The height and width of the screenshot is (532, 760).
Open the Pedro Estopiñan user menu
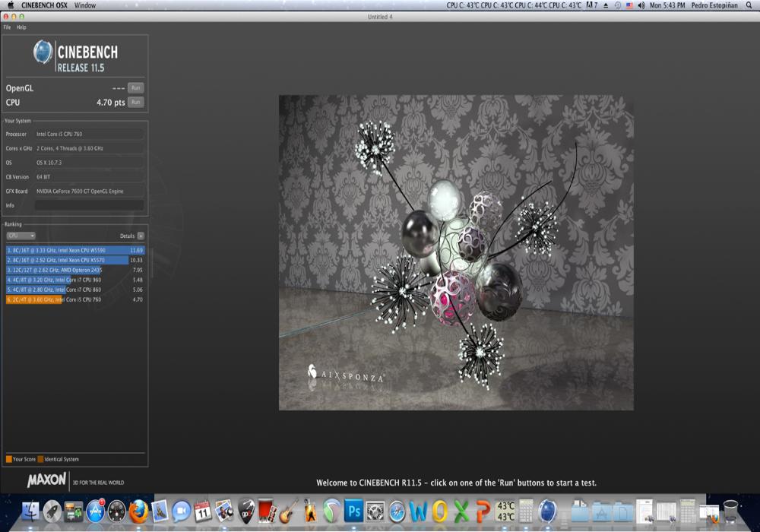(x=714, y=5)
